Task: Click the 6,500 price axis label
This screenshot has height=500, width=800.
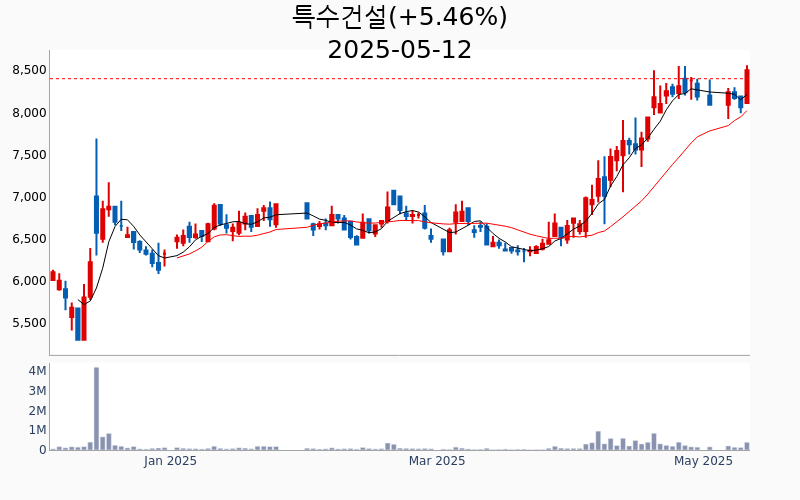Action: click(29, 239)
